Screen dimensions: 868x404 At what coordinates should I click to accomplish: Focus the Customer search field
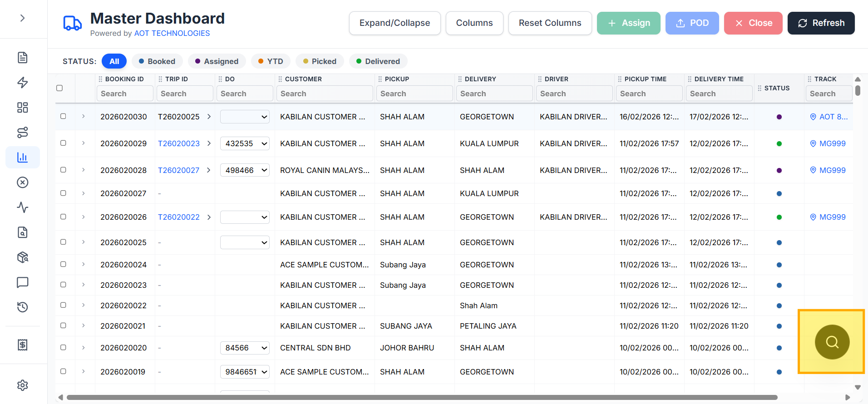[x=325, y=94]
